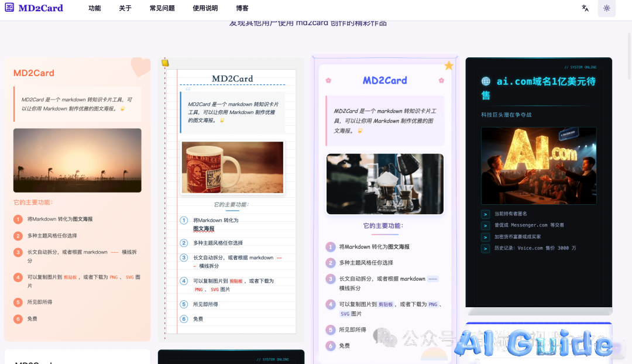The image size is (632, 364).
Task: Click the purple card's blue MD2Card title
Action: (x=385, y=81)
